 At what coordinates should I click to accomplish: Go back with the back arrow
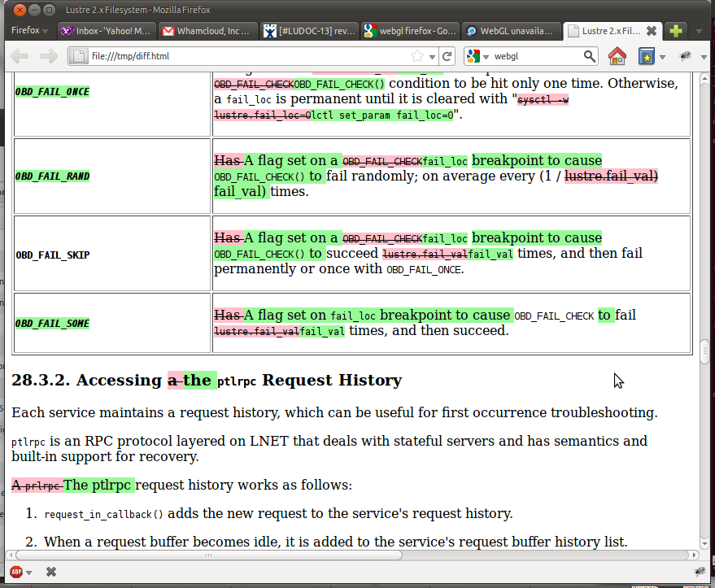point(20,56)
